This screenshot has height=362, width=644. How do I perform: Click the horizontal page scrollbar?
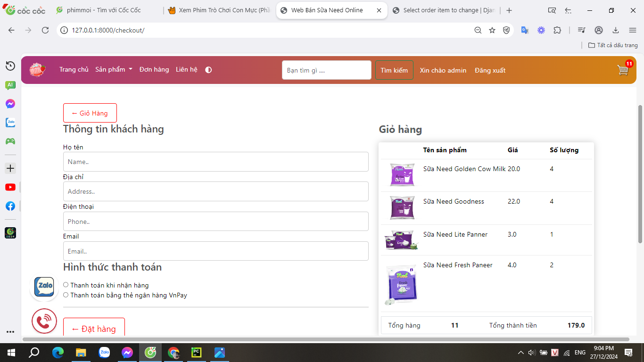(x=326, y=339)
